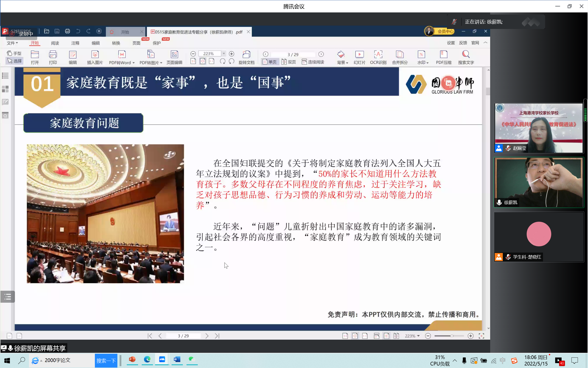The height and width of the screenshot is (368, 588).
Task: Close the 0515家庭教育促进法 pdf tab
Action: click(248, 32)
